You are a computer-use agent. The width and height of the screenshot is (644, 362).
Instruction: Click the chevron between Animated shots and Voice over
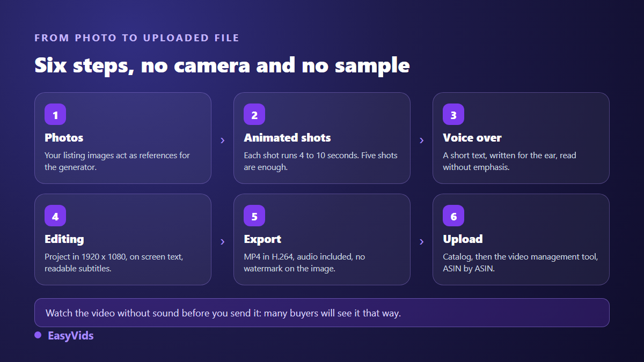pos(421,141)
